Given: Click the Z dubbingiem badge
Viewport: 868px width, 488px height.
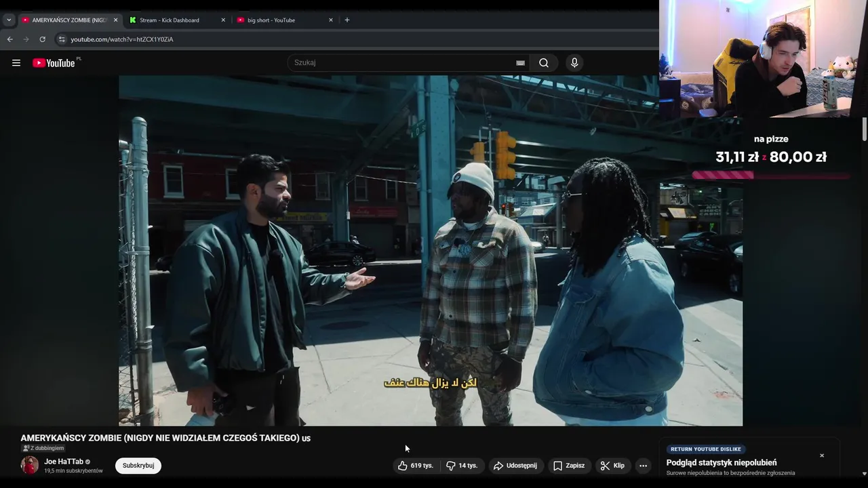Looking at the screenshot, I should [x=43, y=448].
